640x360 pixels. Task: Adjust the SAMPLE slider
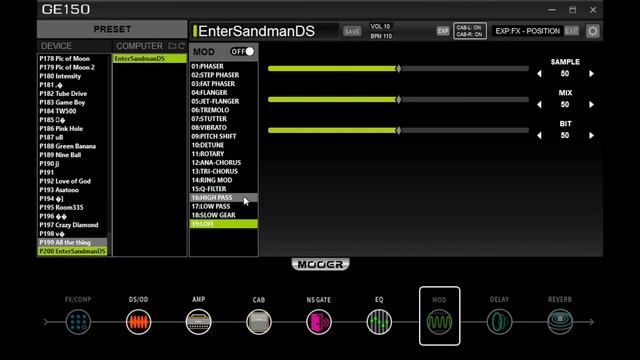(x=398, y=69)
